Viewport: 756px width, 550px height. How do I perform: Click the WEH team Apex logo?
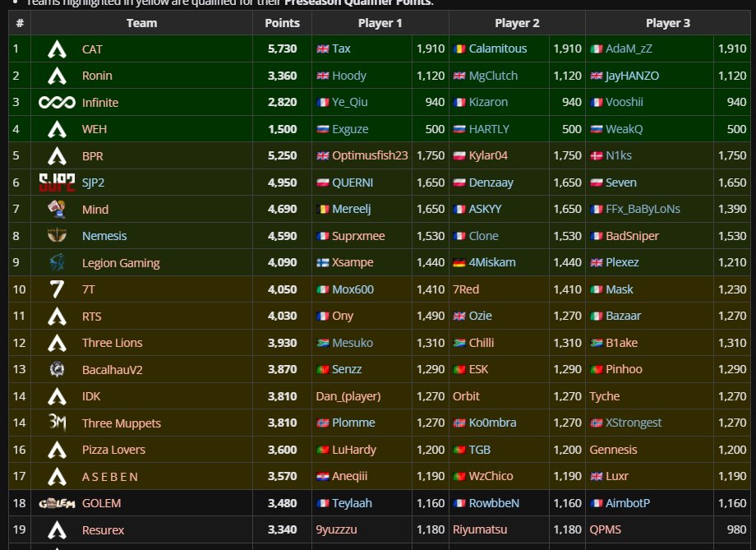(x=57, y=129)
